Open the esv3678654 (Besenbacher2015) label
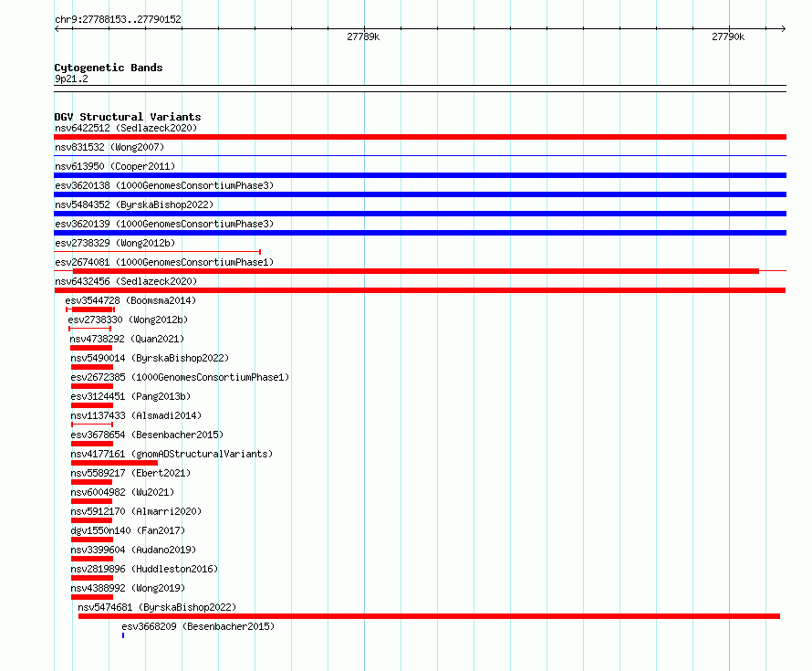 point(147,435)
